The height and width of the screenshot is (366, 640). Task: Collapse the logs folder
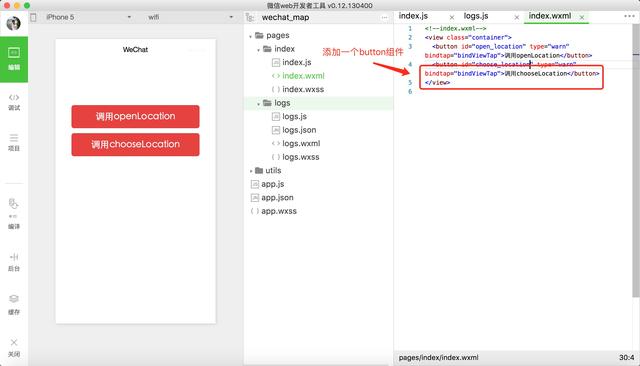click(258, 104)
